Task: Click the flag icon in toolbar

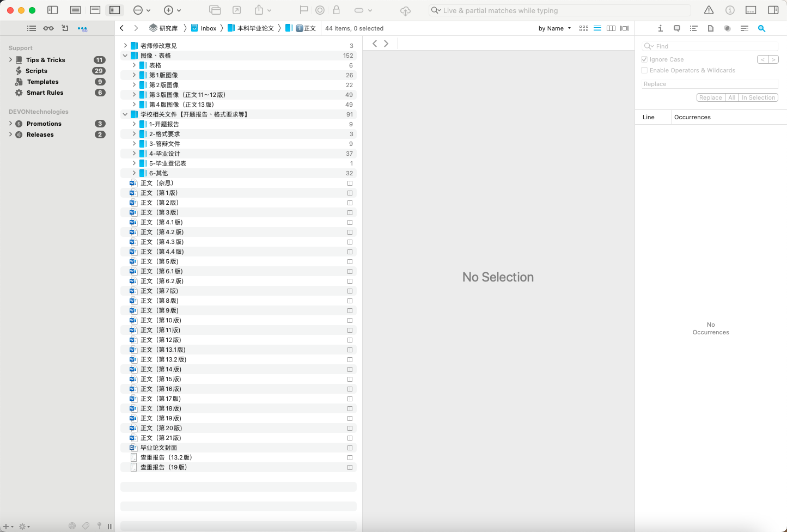Action: [x=304, y=10]
